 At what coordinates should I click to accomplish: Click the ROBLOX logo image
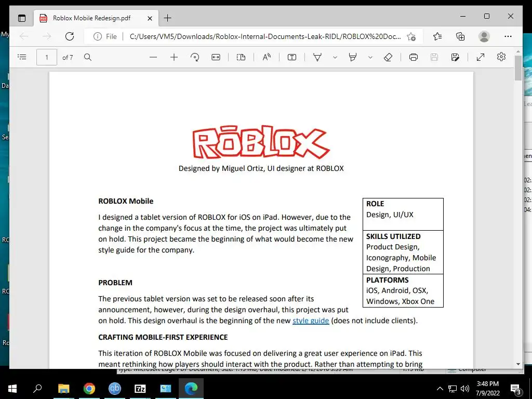[x=261, y=142]
